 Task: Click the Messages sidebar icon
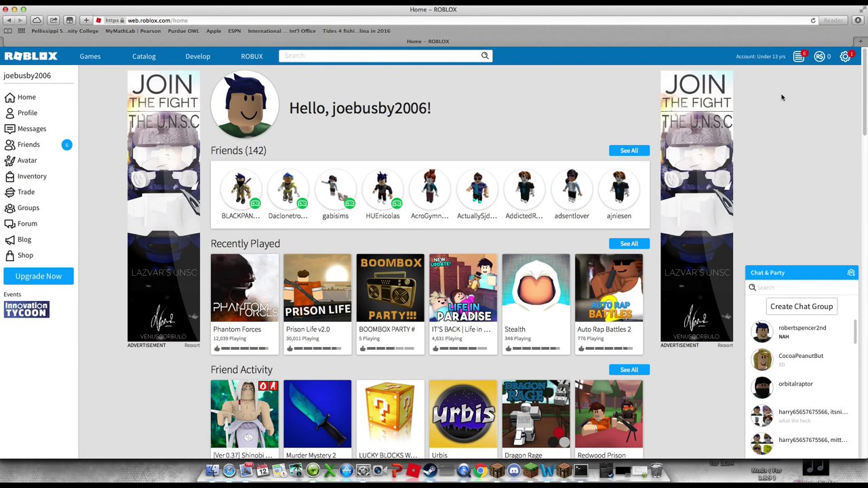click(9, 129)
